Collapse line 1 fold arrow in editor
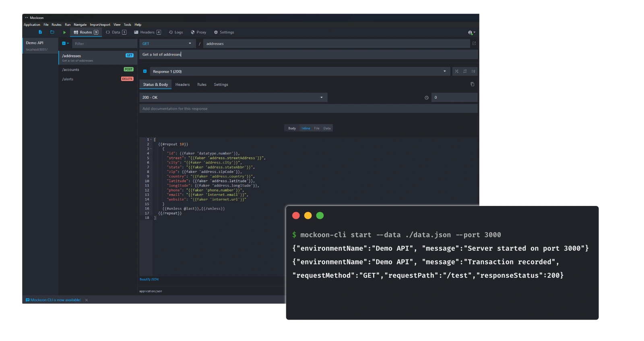Image resolution: width=644 pixels, height=341 pixels. tap(151, 139)
